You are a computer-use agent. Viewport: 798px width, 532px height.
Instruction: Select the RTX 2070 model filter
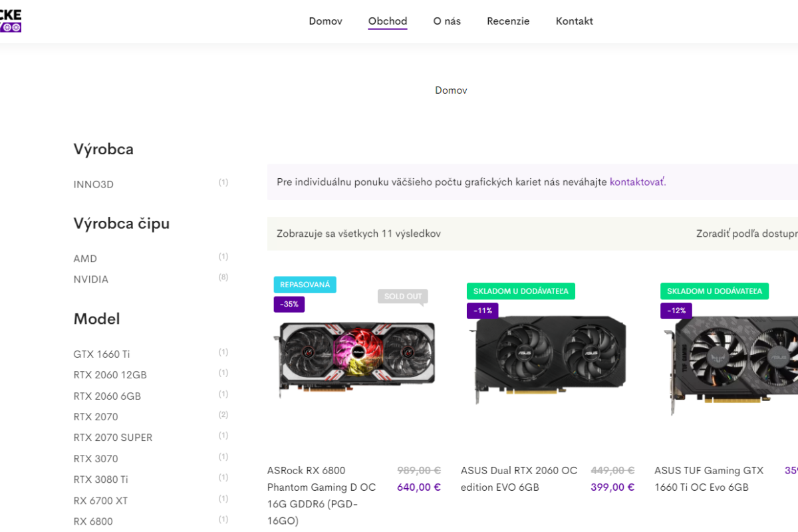[96, 417]
